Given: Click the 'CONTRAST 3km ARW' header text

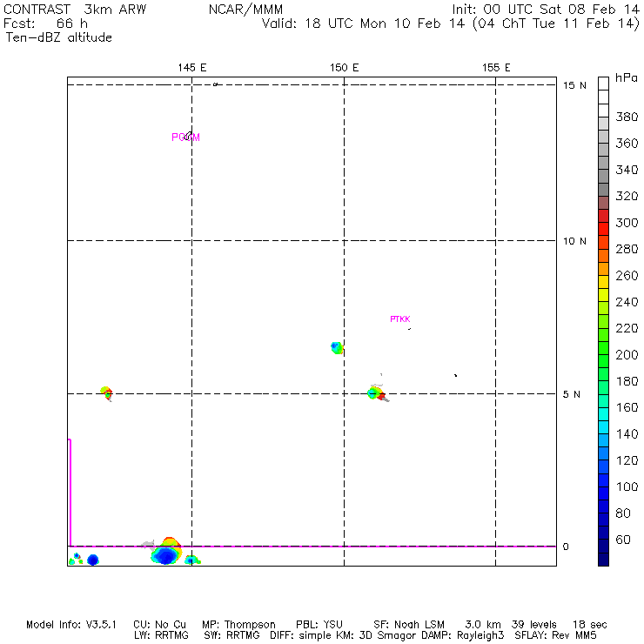Looking at the screenshot, I should click(75, 10).
